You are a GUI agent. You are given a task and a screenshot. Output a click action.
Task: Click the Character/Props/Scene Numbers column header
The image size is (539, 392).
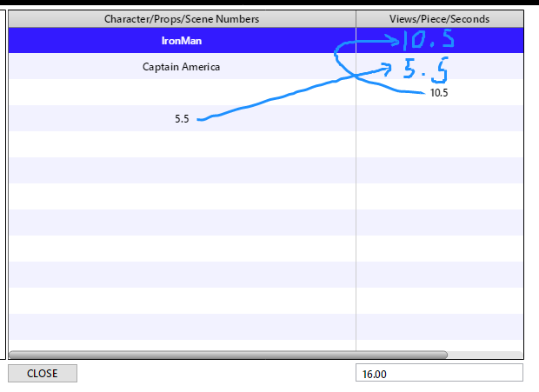(182, 19)
